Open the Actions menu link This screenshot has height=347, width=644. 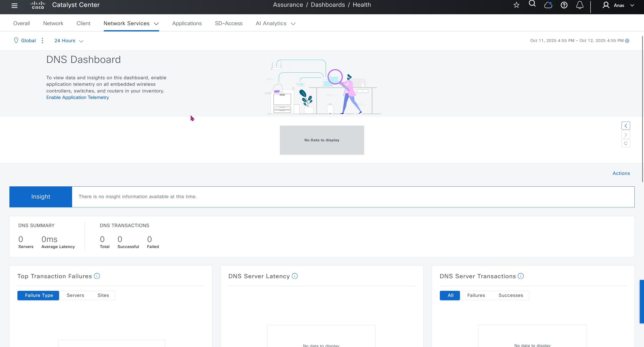621,173
